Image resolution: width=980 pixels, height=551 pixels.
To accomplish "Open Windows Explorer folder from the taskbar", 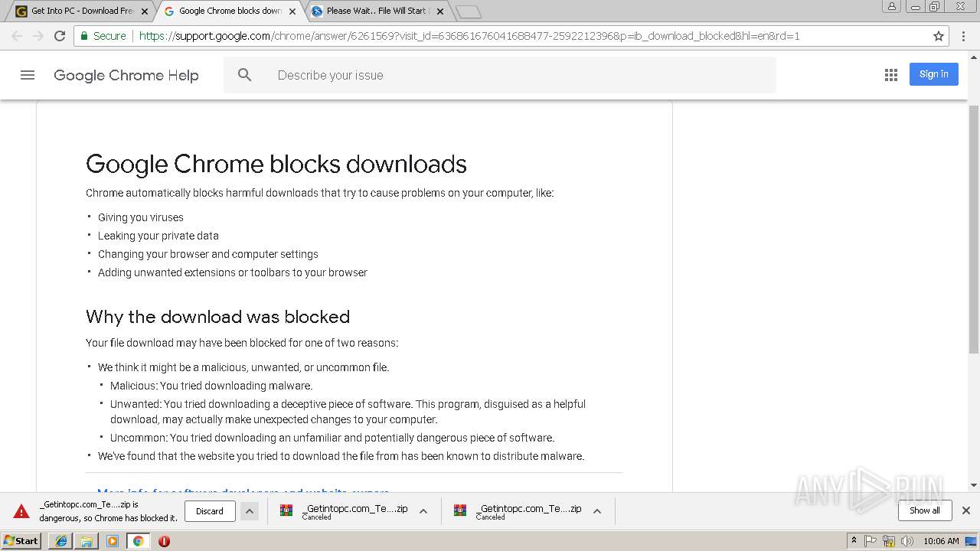I will click(87, 541).
